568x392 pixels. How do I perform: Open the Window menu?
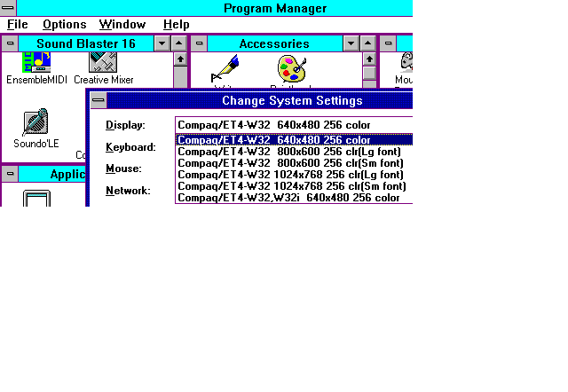122,24
